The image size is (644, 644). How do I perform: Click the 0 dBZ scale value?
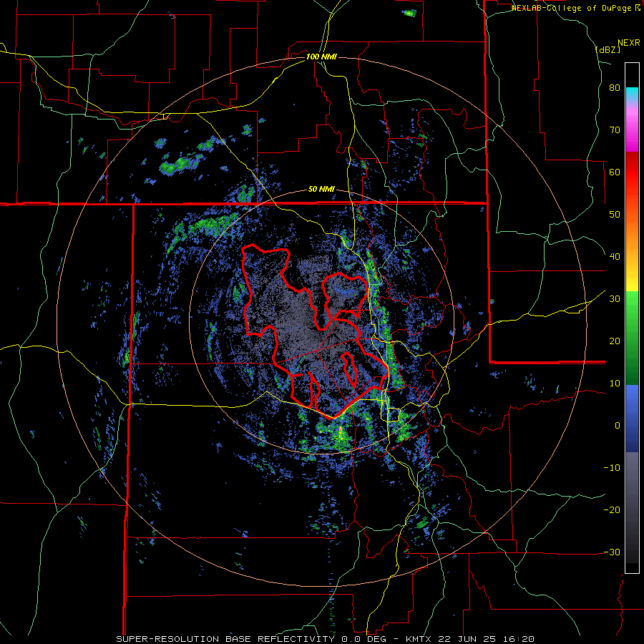[x=618, y=426]
